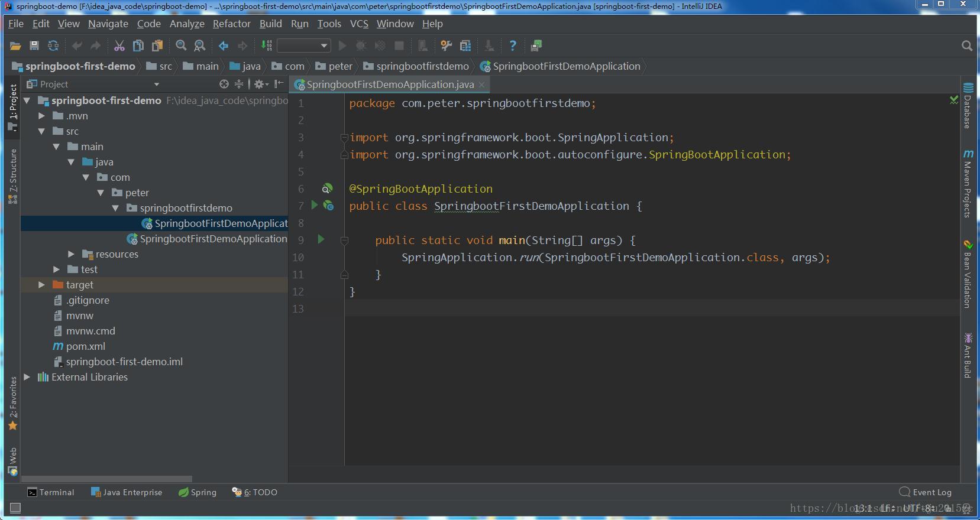Click the Cut scissors icon

tap(119, 45)
